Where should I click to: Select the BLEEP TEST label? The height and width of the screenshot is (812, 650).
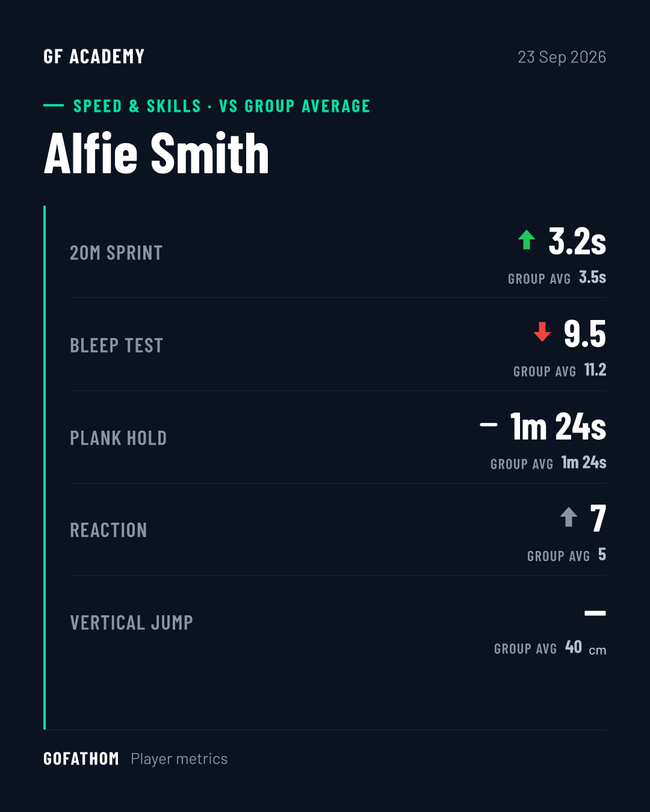tap(117, 345)
